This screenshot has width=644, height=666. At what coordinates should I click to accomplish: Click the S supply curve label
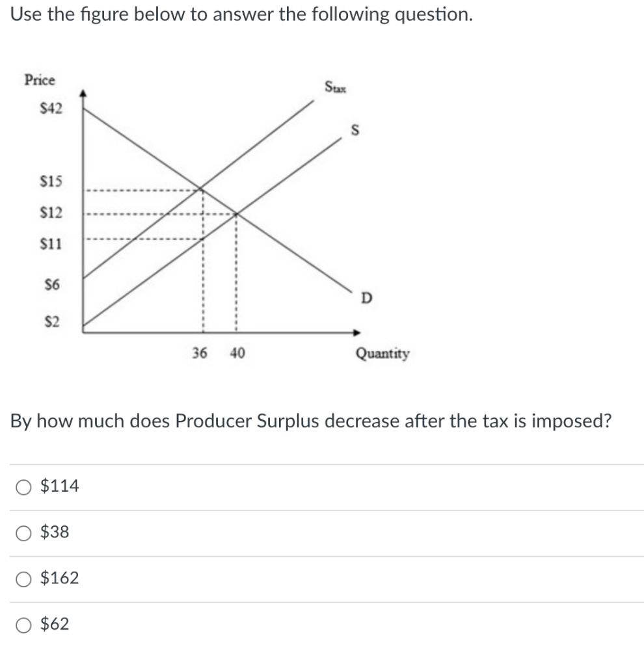pyautogui.click(x=355, y=131)
